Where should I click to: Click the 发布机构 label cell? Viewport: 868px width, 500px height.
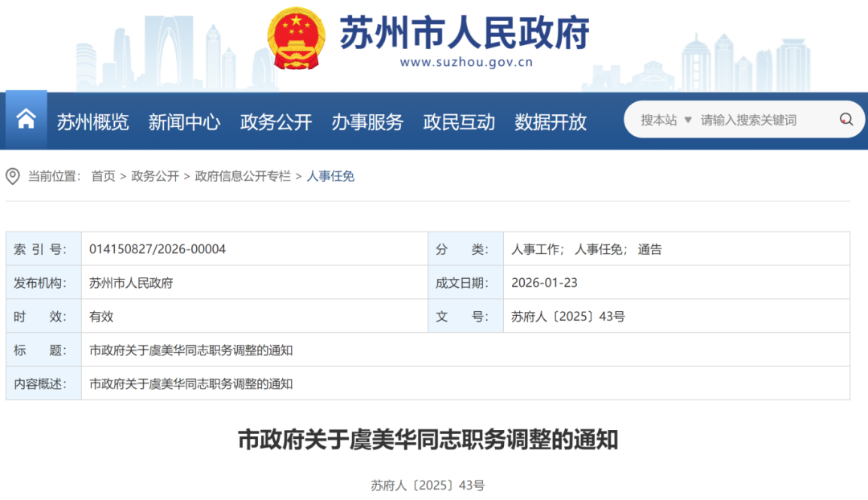[43, 283]
